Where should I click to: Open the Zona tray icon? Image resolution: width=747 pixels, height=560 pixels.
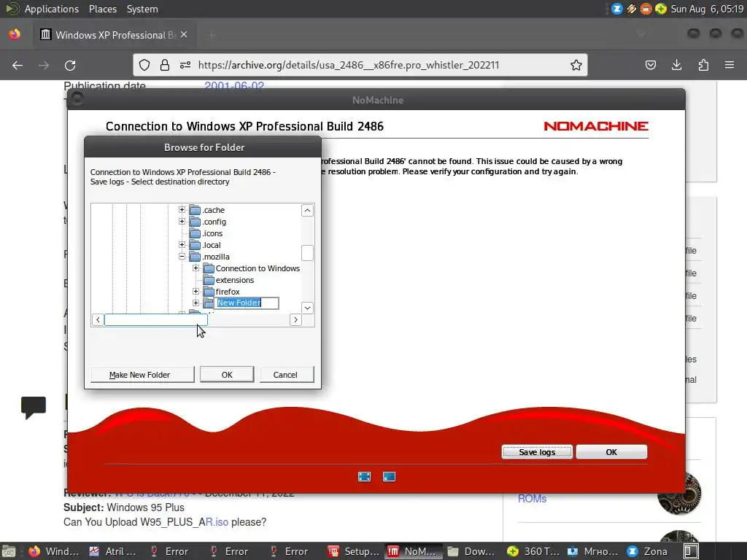pos(617,9)
